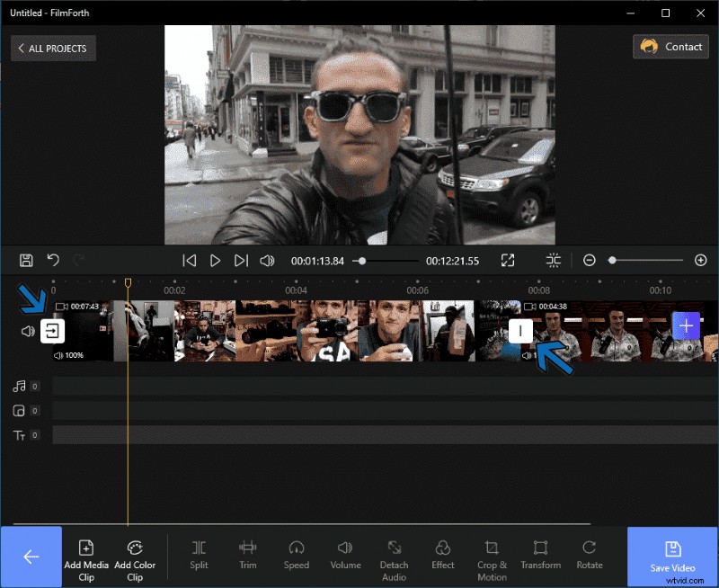Click the Contact button
The height and width of the screenshot is (588, 719).
click(x=670, y=47)
